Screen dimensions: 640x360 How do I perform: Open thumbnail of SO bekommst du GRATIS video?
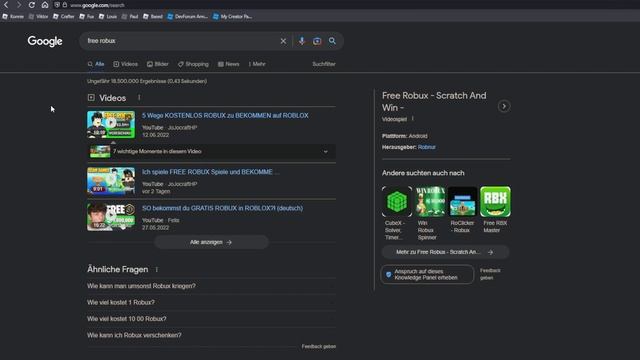[x=111, y=217]
